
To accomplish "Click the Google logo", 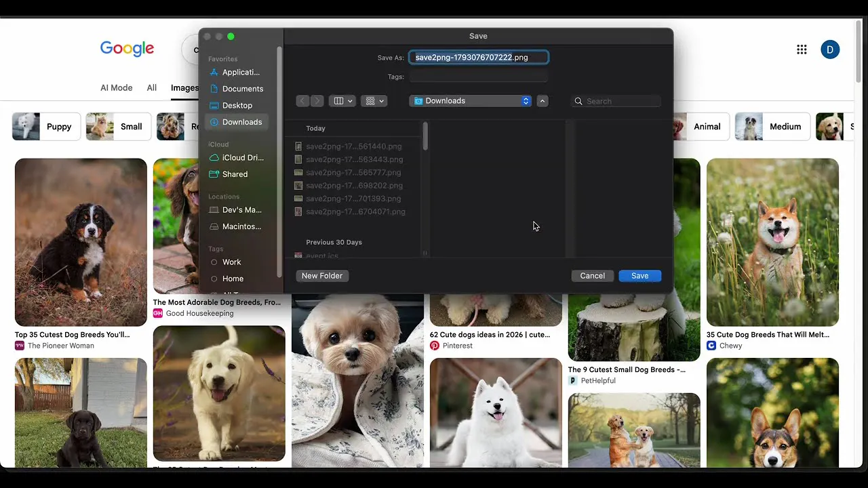I will tap(127, 49).
